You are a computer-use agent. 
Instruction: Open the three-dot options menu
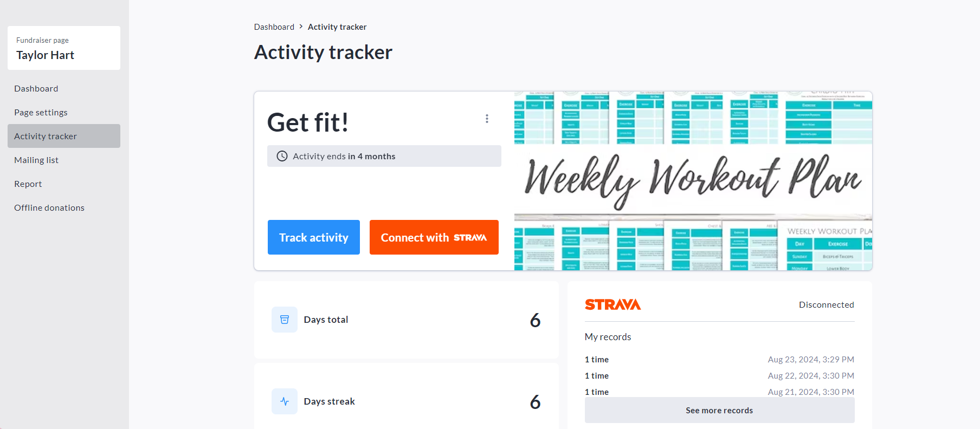click(487, 119)
